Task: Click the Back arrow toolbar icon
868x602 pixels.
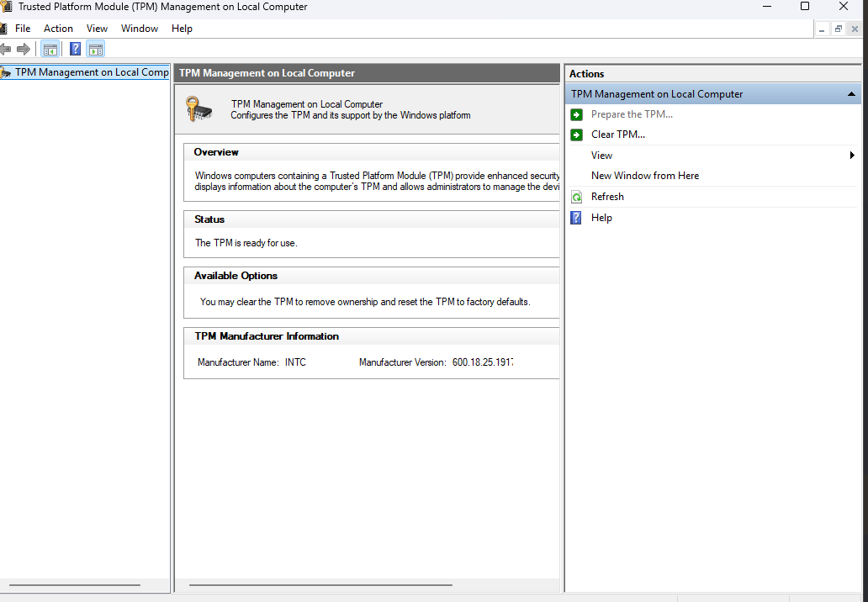Action: click(5, 50)
